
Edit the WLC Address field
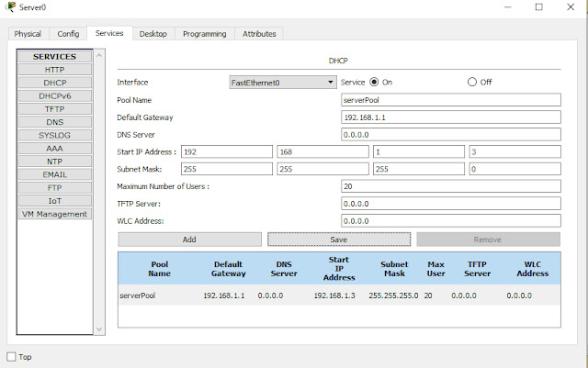point(451,221)
